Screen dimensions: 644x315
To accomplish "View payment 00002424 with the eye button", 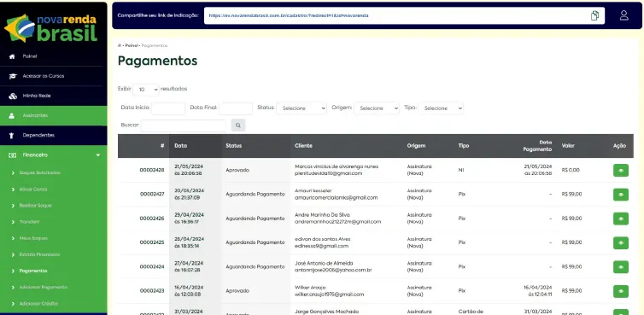I will point(621,267).
